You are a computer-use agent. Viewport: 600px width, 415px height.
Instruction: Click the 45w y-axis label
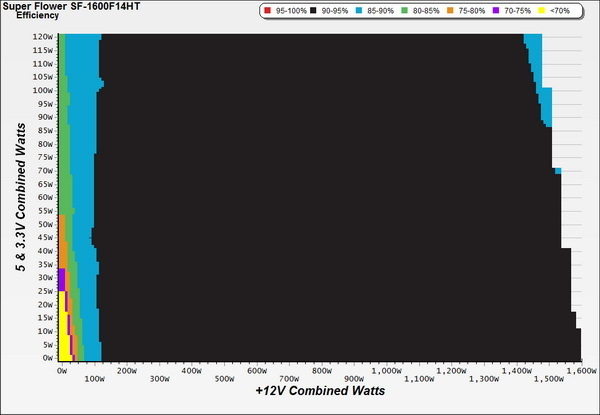point(45,238)
